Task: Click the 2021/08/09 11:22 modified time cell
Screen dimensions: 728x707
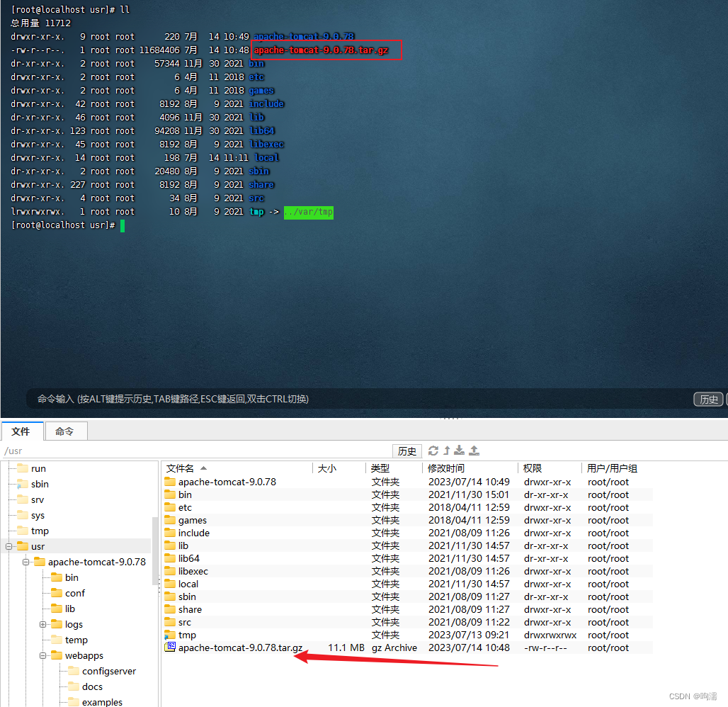Action: coord(469,622)
